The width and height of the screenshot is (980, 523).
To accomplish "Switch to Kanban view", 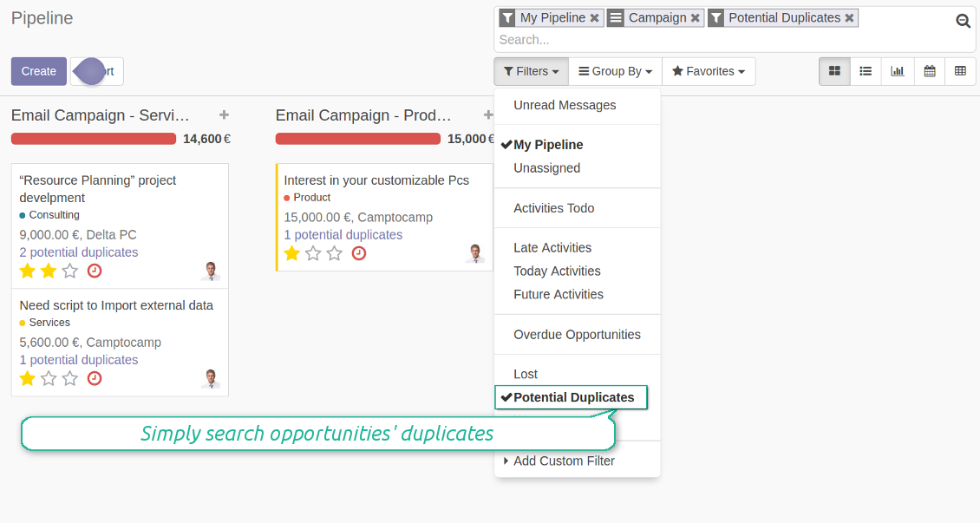I will coord(834,71).
